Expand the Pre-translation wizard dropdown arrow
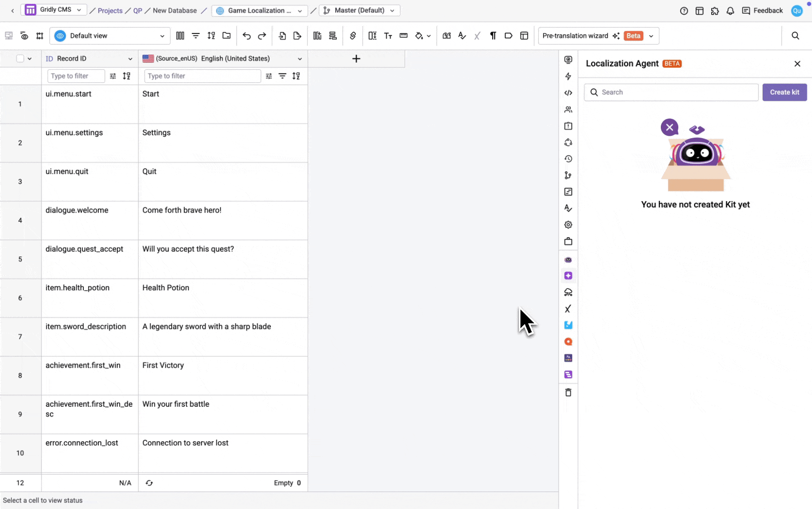Image resolution: width=812 pixels, height=509 pixels. click(651, 36)
